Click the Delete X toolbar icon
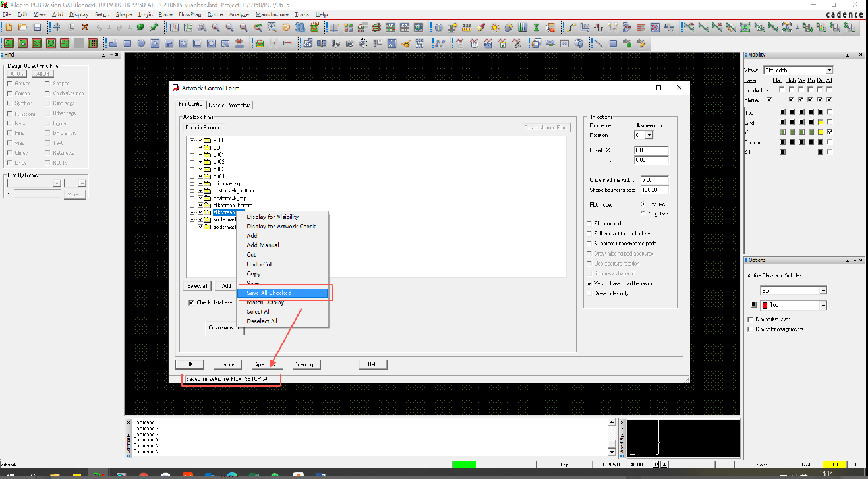 (84, 27)
